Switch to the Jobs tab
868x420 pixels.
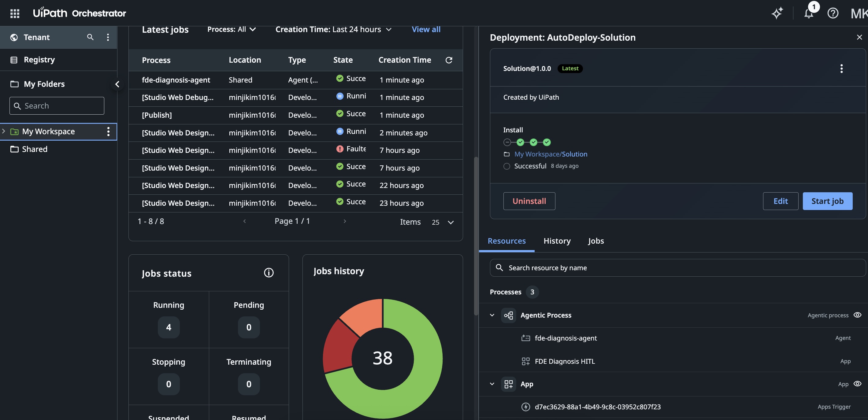pos(596,241)
